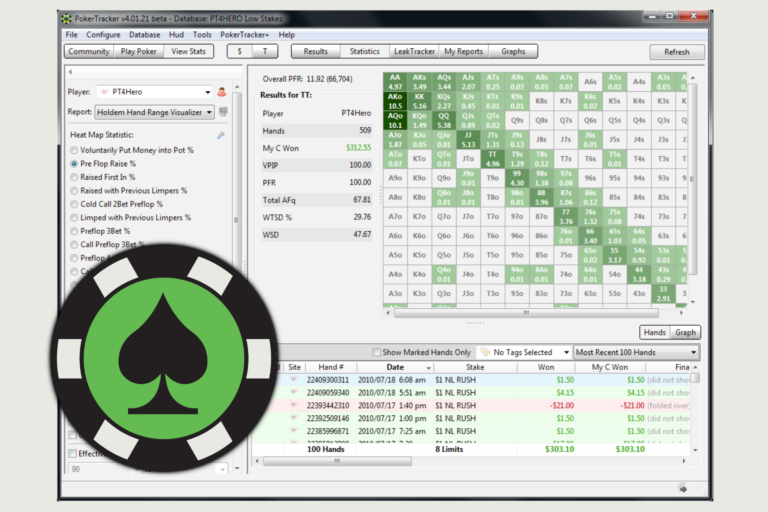Select Voluntarily Put Money into Pot % statistic
This screenshot has width=768, height=512.
point(74,150)
